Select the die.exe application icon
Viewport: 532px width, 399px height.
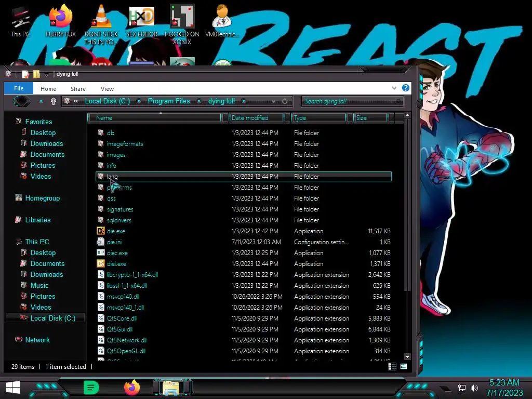(101, 231)
